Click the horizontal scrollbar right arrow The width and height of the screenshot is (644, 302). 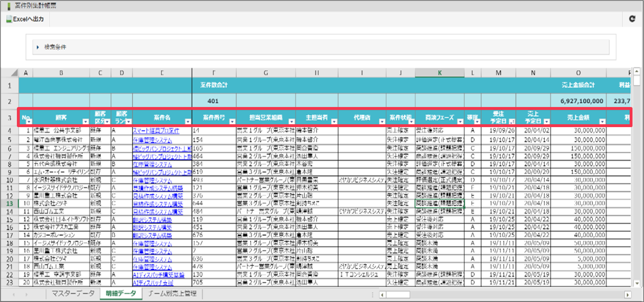[x=627, y=294]
